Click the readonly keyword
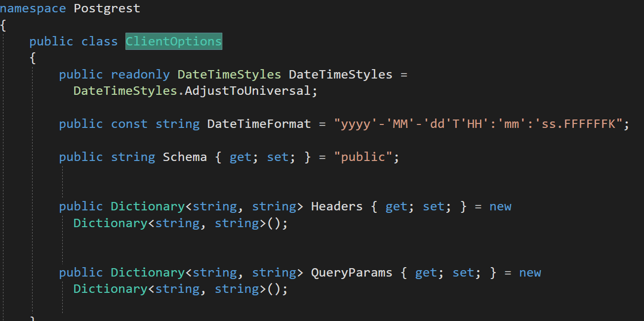 pyautogui.click(x=140, y=75)
